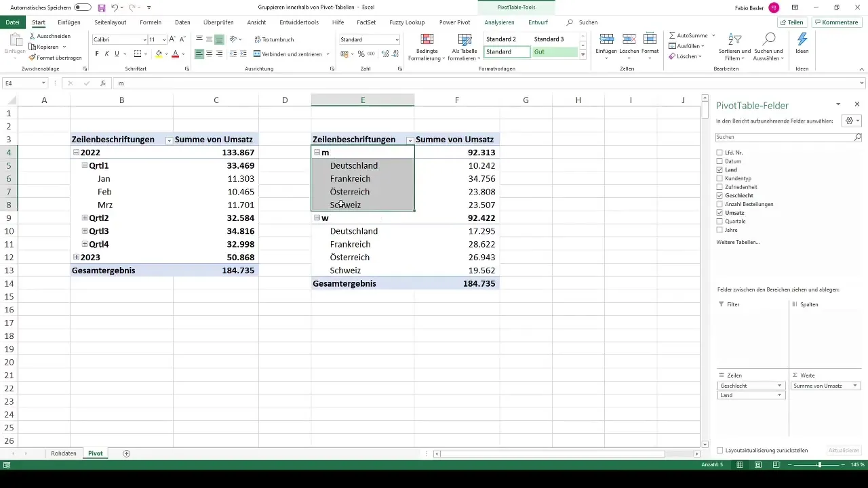Viewport: 868px width, 488px height.
Task: Collapse the Qrtl1 group
Action: pos(85,165)
